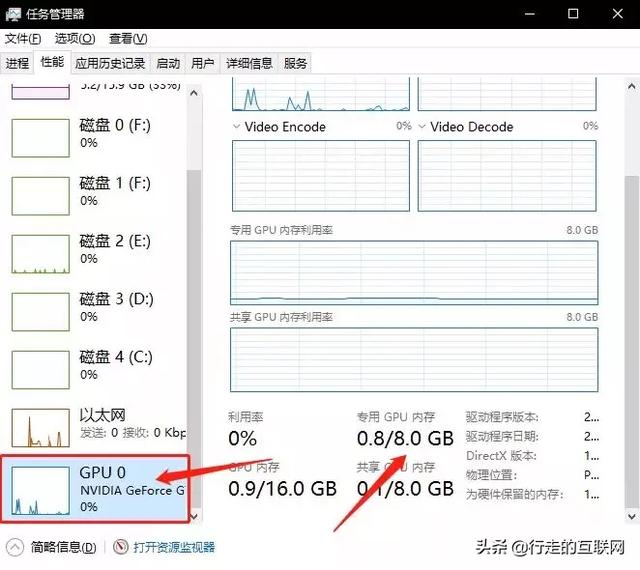Click the right panel scrollbar down arrow

(x=632, y=517)
